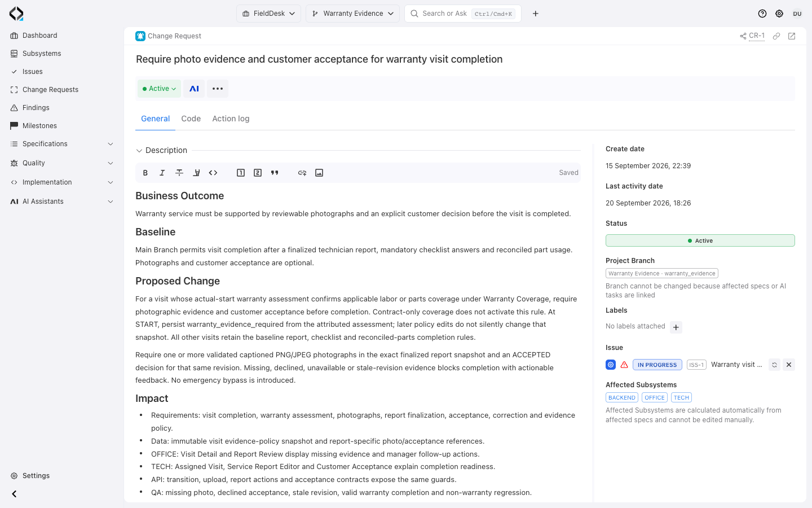This screenshot has width=812, height=508.
Task: Collapse the Description section
Action: tap(139, 151)
